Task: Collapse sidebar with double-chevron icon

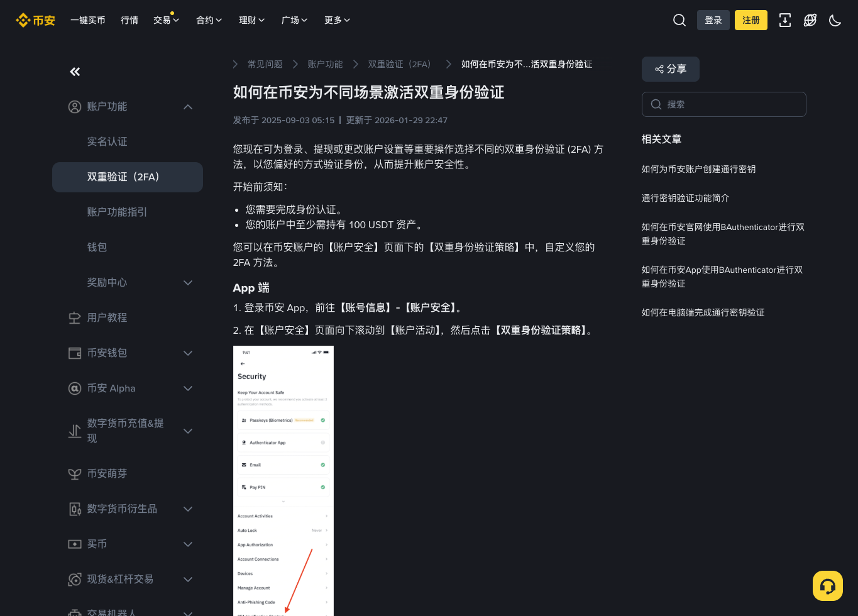Action: click(x=75, y=72)
